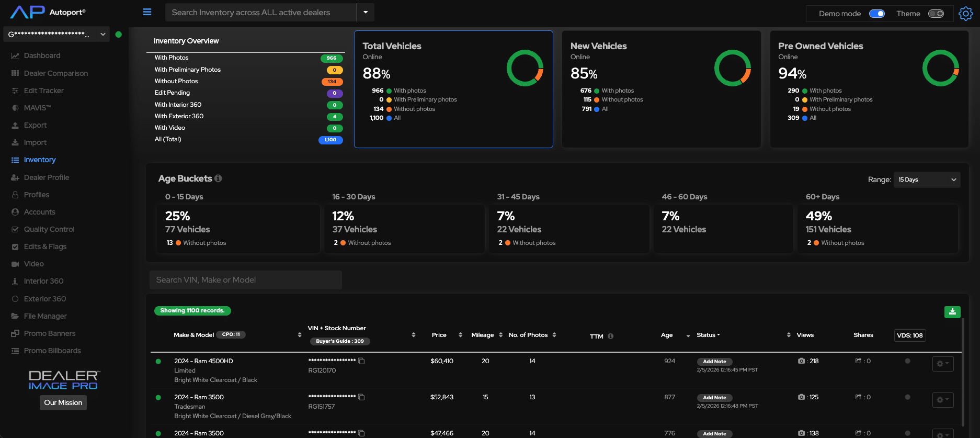
Task: Copy VIN for the Ram 4500HD
Action: tap(361, 361)
